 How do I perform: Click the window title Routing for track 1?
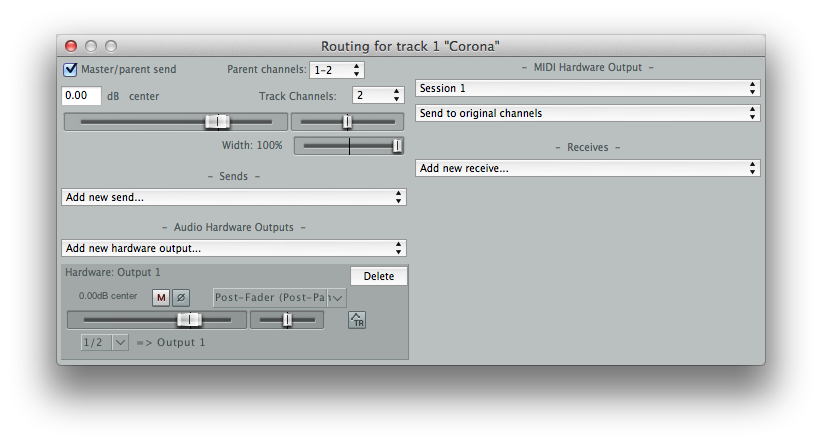point(410,46)
